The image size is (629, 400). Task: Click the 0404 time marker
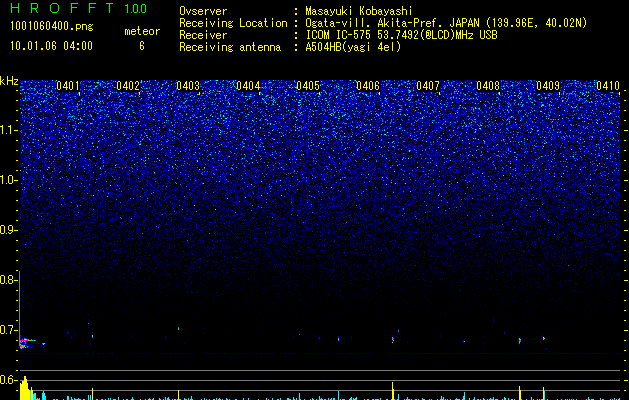tap(248, 86)
